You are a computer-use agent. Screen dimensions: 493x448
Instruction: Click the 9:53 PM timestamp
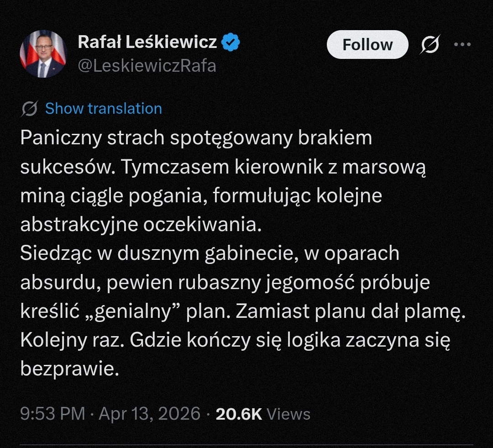coord(52,414)
